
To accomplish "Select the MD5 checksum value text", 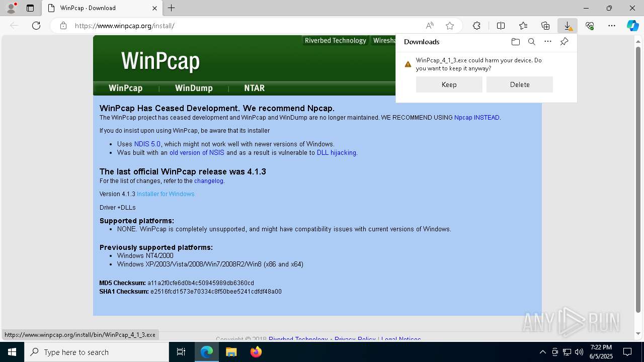I will (201, 283).
